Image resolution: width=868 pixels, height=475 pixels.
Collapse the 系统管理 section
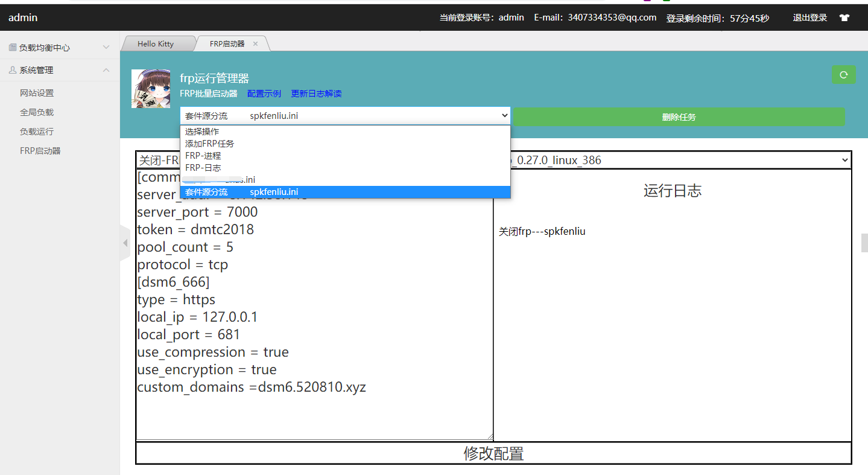click(59, 69)
